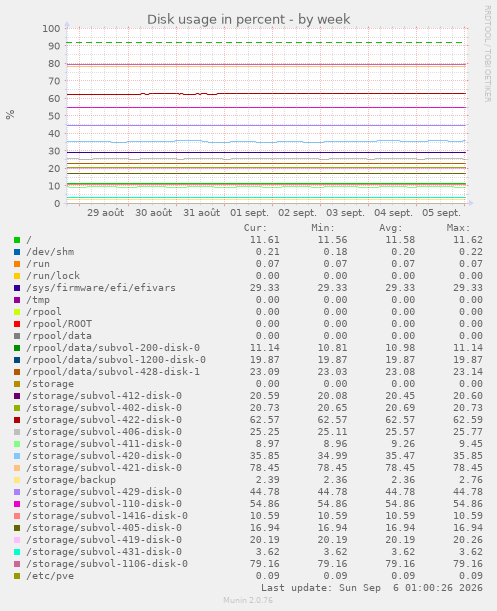
Task: Click the purple swatch beside /tmp
Action: pos(17,300)
